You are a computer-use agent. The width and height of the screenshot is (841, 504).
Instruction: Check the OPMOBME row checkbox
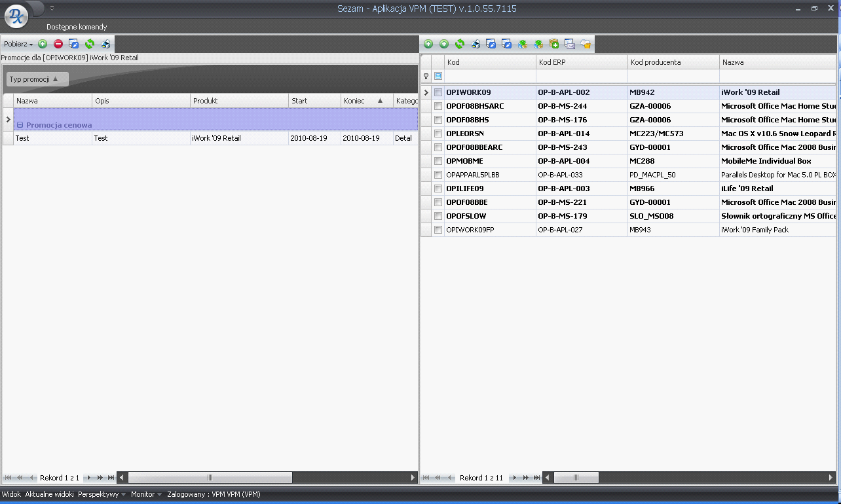tap(438, 161)
